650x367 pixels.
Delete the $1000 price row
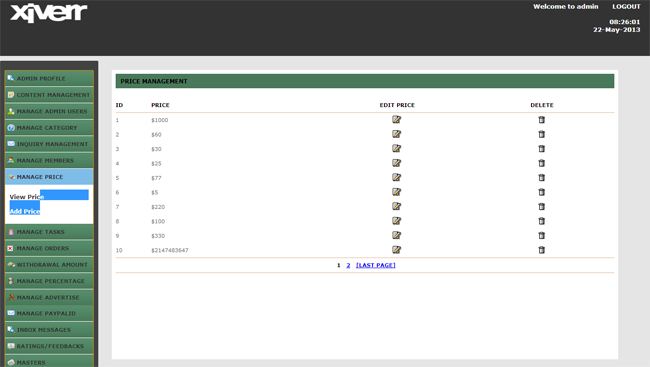coord(541,120)
